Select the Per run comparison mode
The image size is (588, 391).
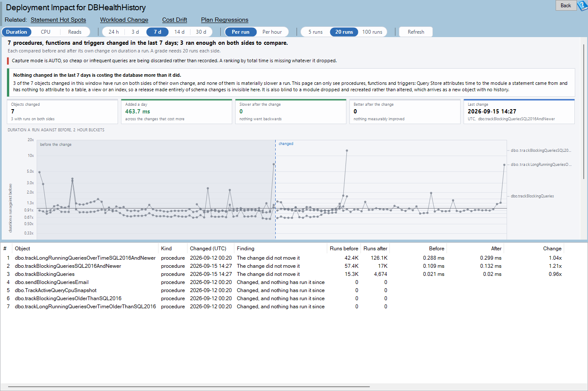241,32
